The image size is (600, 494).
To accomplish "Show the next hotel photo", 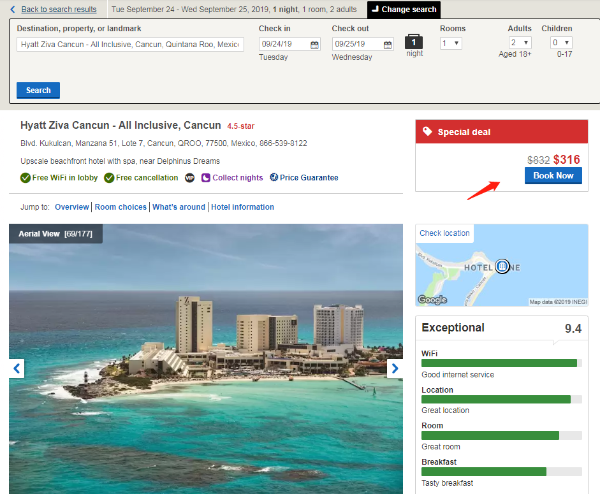I will click(x=395, y=368).
